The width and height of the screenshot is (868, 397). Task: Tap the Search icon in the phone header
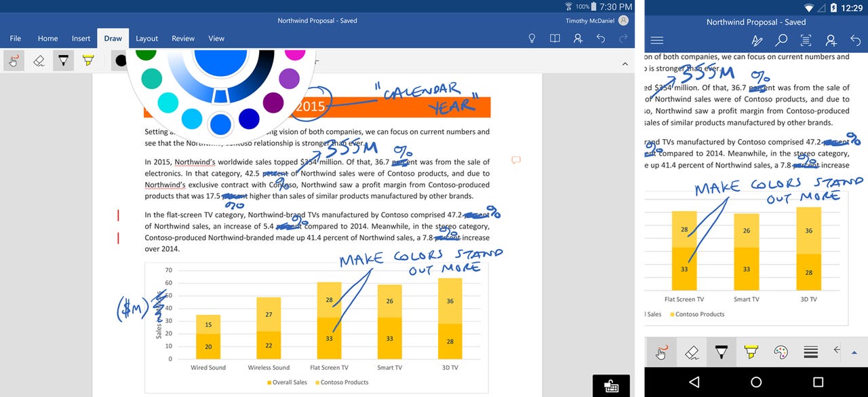(781, 41)
